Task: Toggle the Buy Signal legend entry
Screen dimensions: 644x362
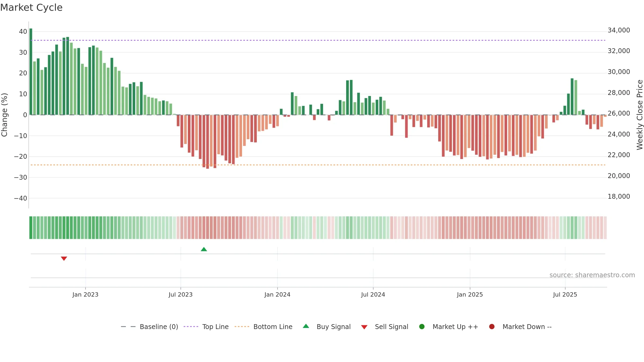Action: pos(327,327)
